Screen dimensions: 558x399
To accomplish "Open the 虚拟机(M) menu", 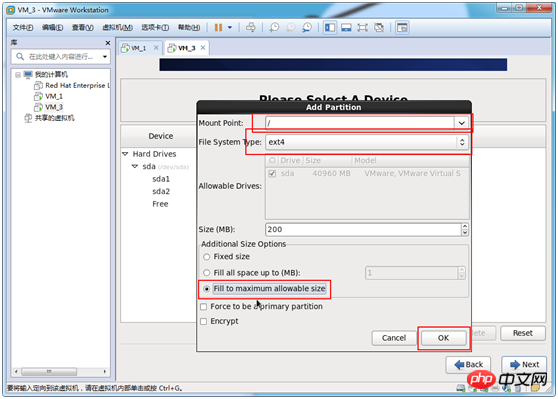I will [x=117, y=27].
